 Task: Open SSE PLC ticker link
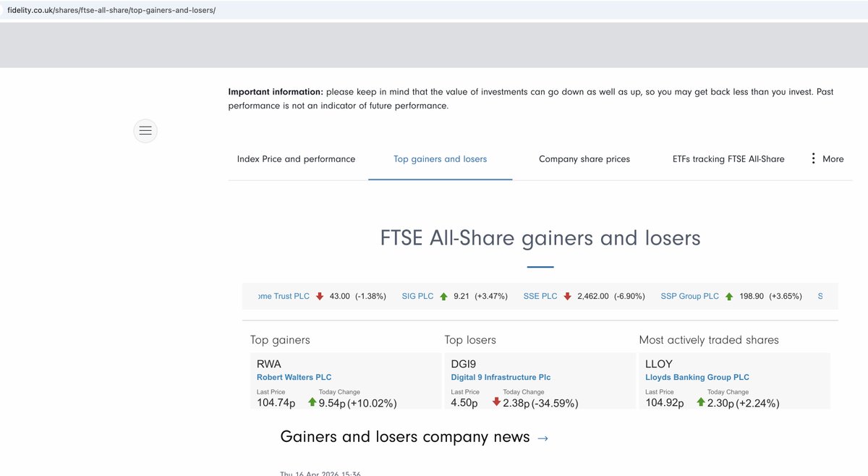click(540, 297)
